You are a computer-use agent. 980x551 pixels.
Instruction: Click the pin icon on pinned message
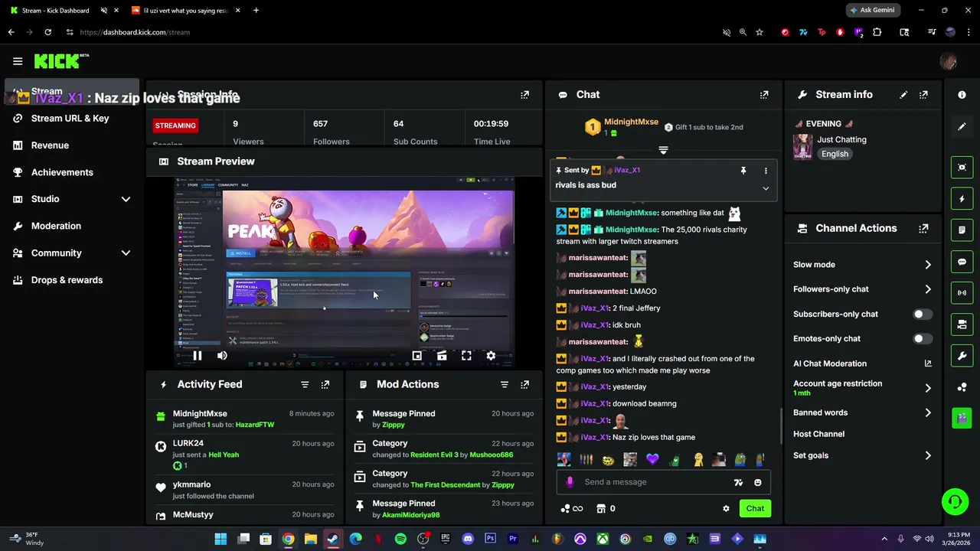(x=743, y=171)
